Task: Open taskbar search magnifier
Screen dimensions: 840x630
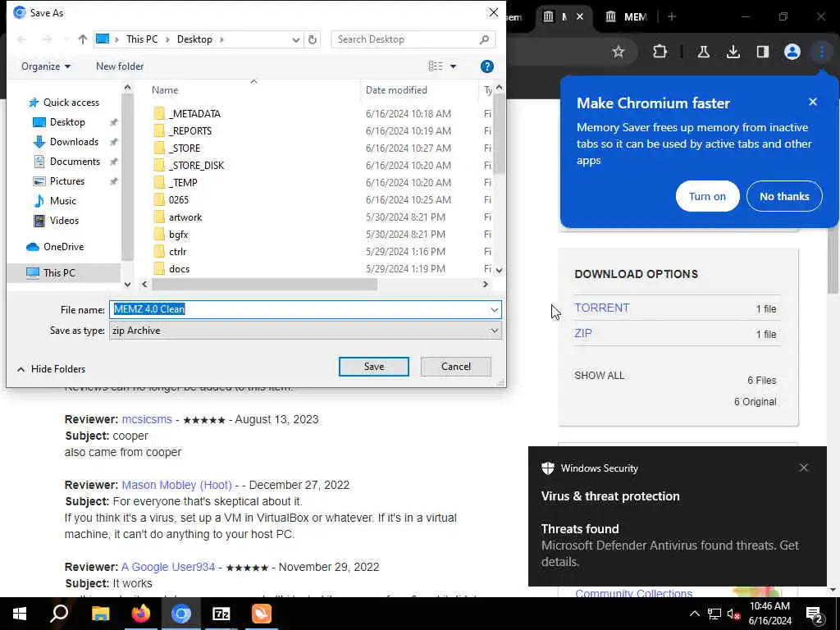Action: [x=59, y=614]
